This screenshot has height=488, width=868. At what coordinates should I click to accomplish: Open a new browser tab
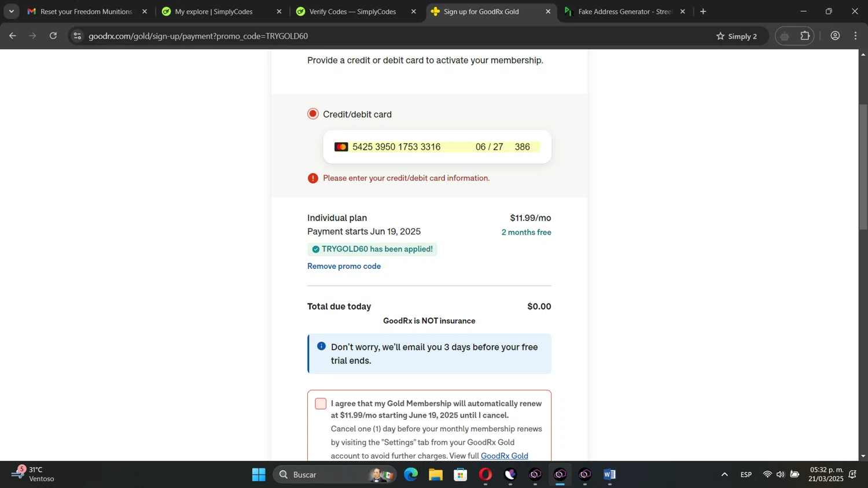tap(703, 12)
